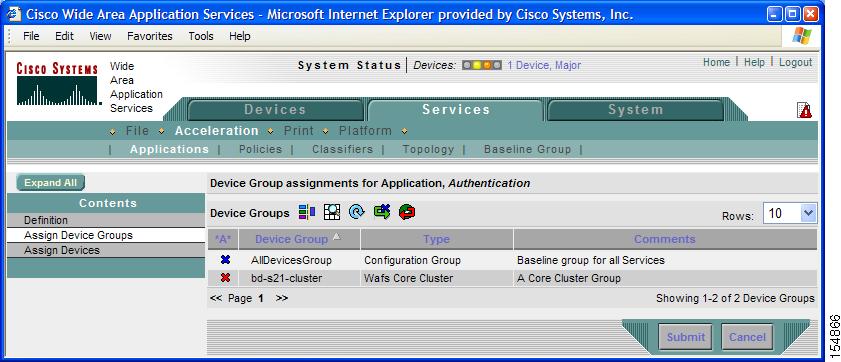Screen dimensions: 841x362
Task: Click the Windows flag logo in the menu bar
Action: pyautogui.click(x=802, y=36)
